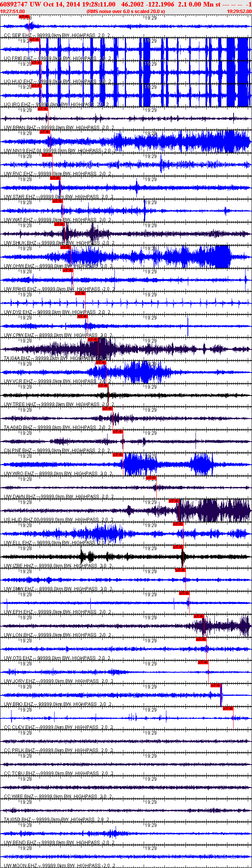Screen dimensions: 252x868
Task: Select the xT pick marker on UW DAVN trace
Action: click(x=151, y=478)
